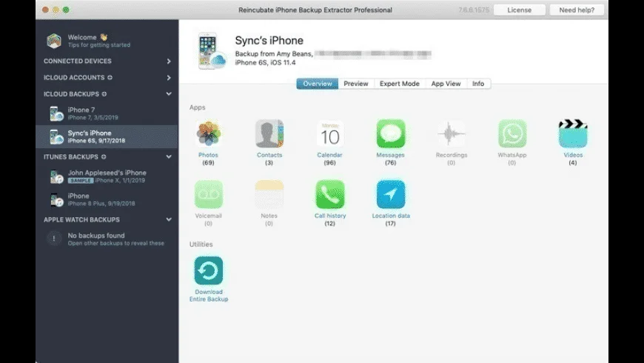The height and width of the screenshot is (363, 644).
Task: Select the iPhone 8 Plus iTunes backup row
Action: (x=107, y=199)
